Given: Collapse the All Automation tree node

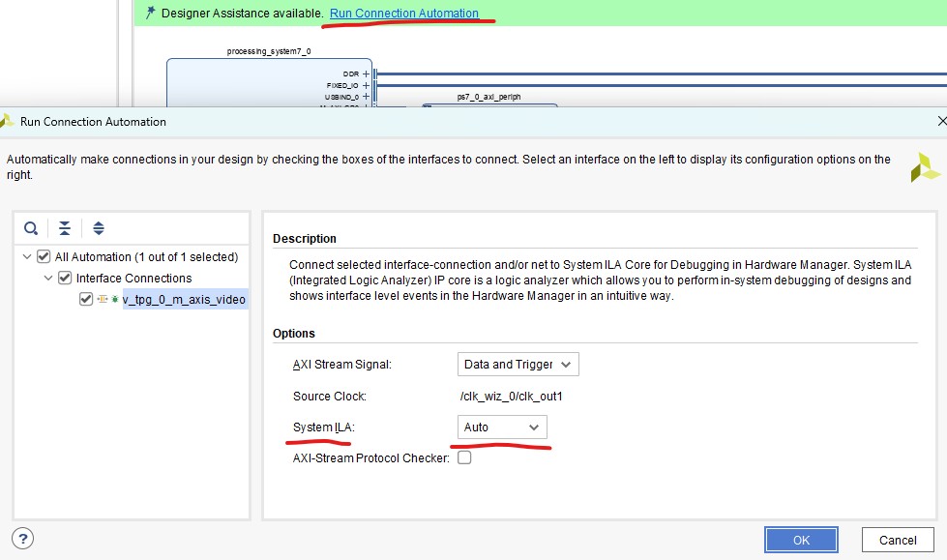Looking at the screenshot, I should point(26,257).
